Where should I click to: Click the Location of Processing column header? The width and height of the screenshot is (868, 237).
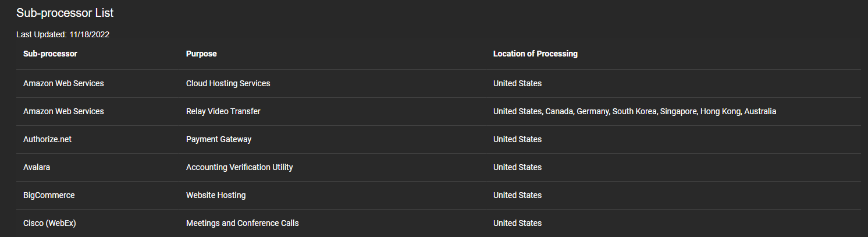click(535, 54)
